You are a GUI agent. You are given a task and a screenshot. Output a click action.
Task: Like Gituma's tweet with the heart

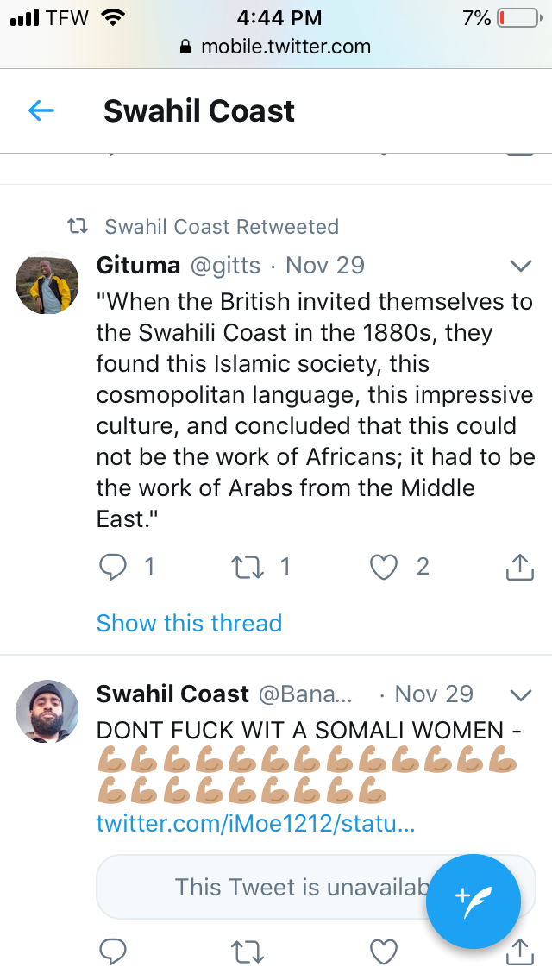tap(384, 567)
